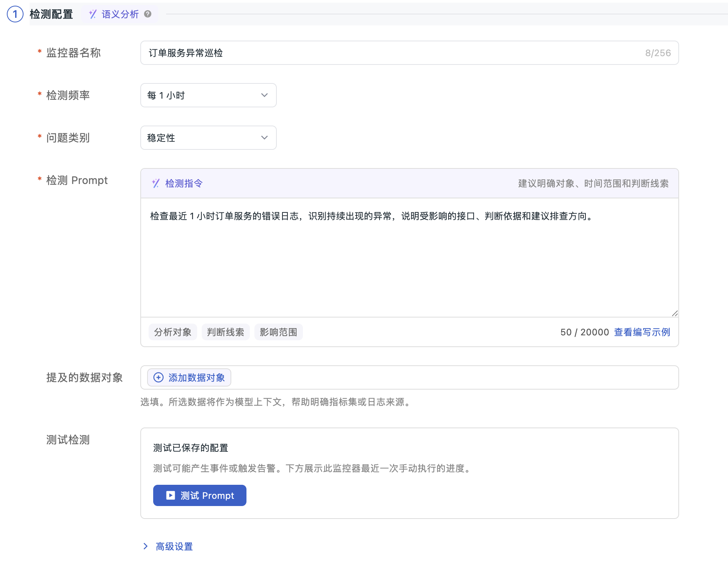
Task: Click the 监控器名称 label
Action: (x=74, y=53)
